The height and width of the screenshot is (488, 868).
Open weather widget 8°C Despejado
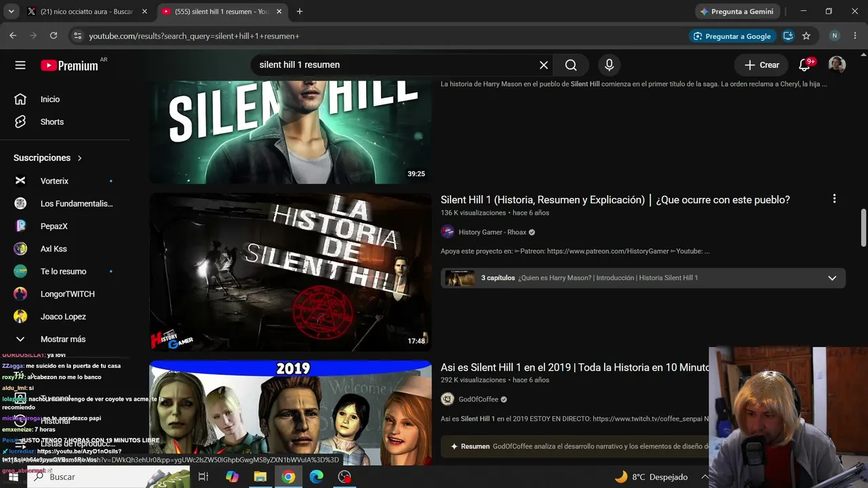point(651,476)
